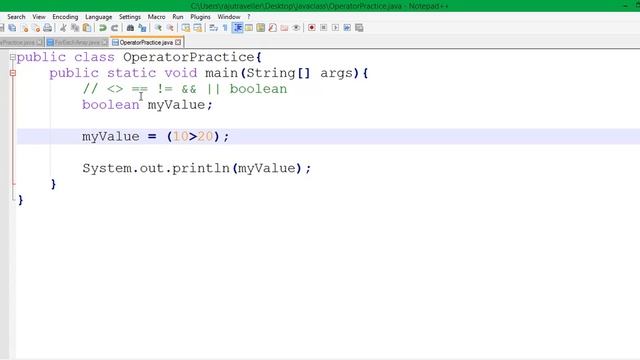Click the boolean keyword in the declaration

(x=111, y=105)
